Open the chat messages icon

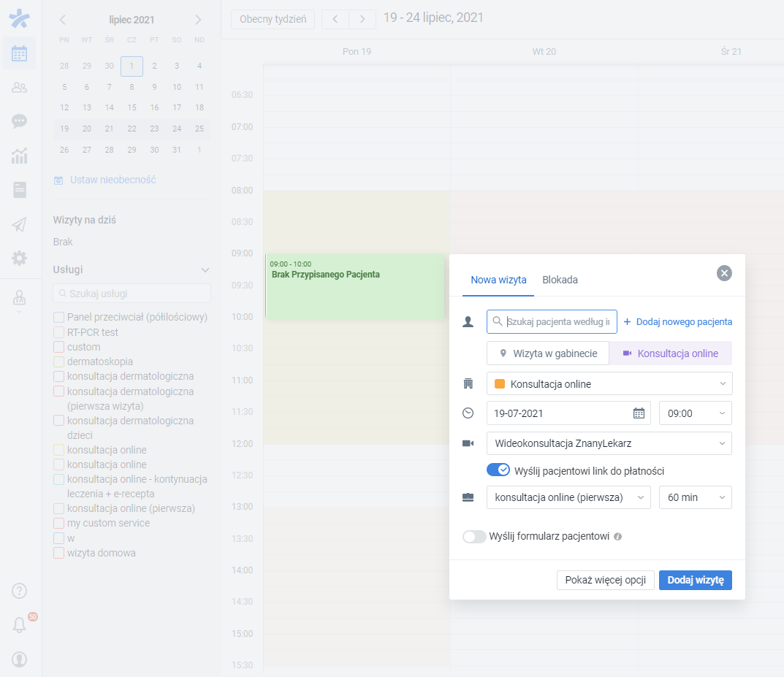(20, 121)
